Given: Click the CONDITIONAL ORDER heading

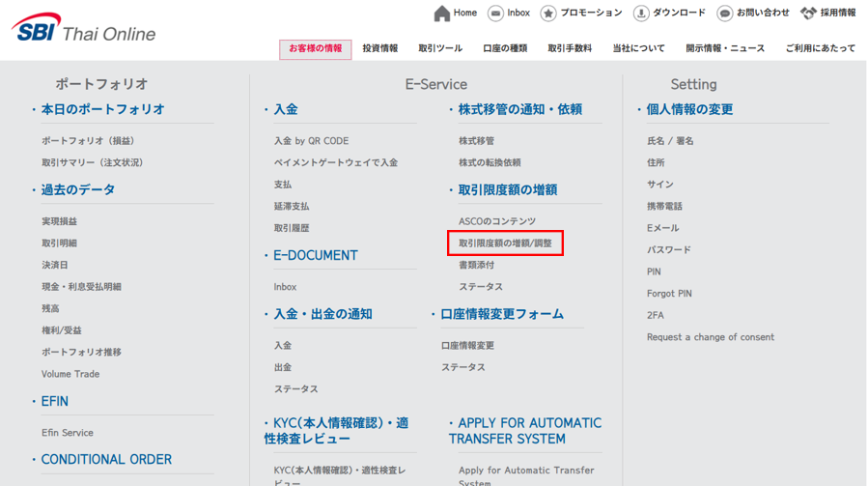Looking at the screenshot, I should tap(106, 459).
